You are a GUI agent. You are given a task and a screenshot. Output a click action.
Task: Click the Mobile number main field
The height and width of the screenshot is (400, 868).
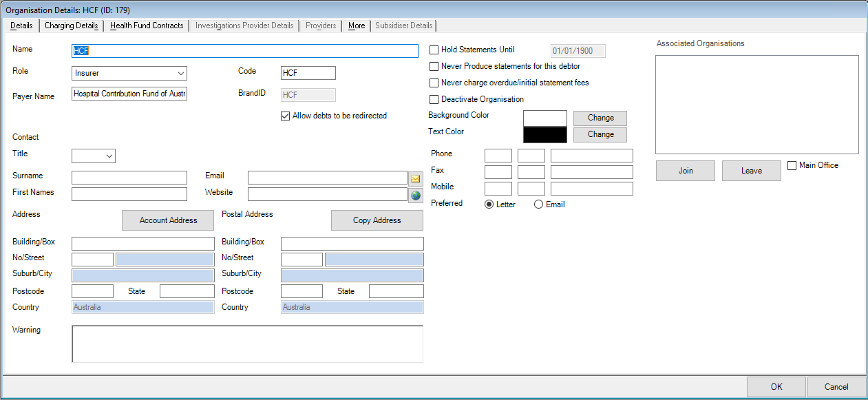(x=592, y=189)
